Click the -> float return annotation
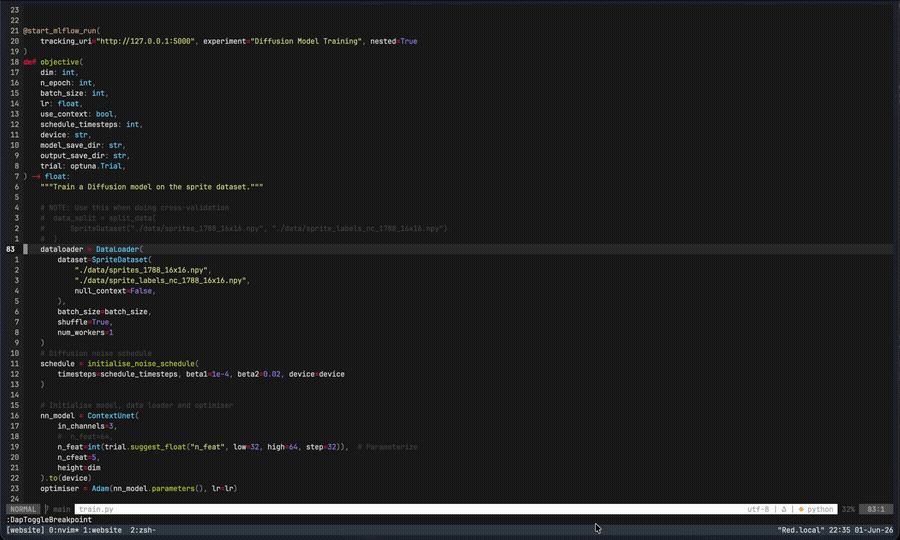The height and width of the screenshot is (540, 900). point(51,177)
